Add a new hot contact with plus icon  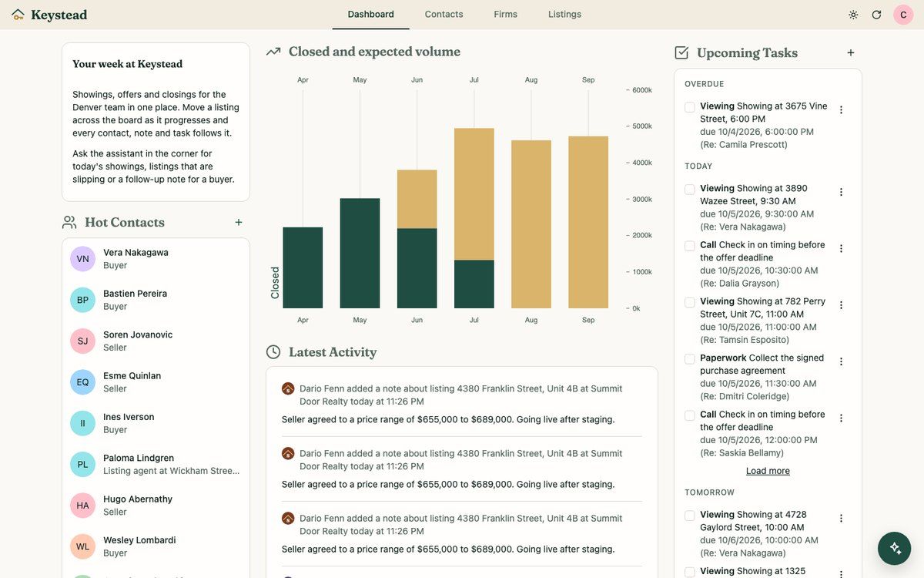[239, 223]
